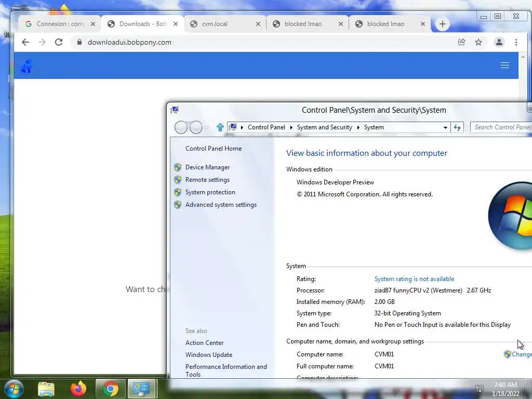Expand arrow after System and Security

click(x=358, y=128)
